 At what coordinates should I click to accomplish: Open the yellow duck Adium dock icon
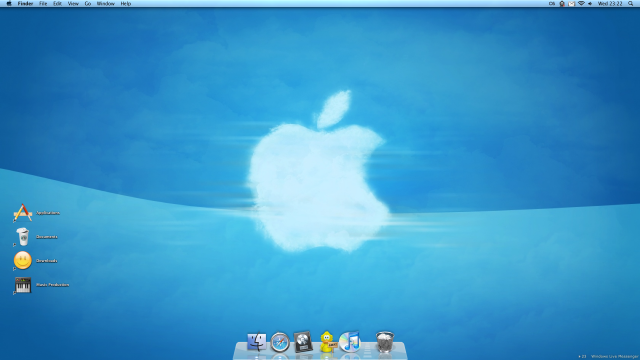pos(327,342)
